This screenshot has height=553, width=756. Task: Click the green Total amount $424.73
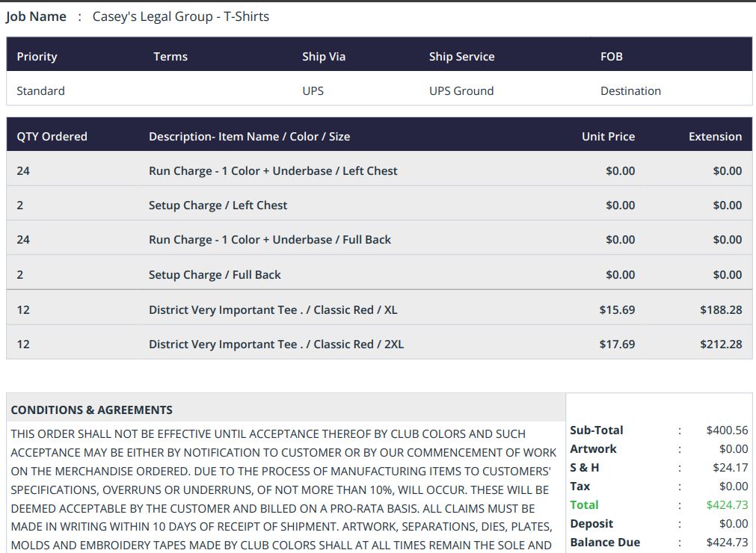point(727,505)
